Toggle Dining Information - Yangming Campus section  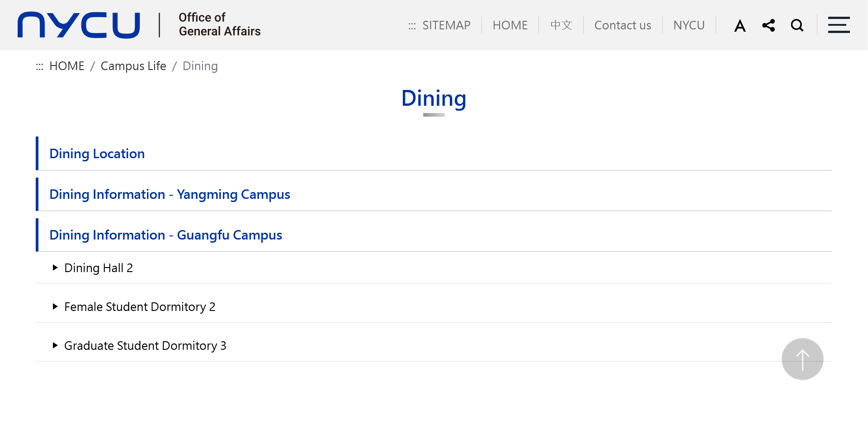(x=170, y=194)
